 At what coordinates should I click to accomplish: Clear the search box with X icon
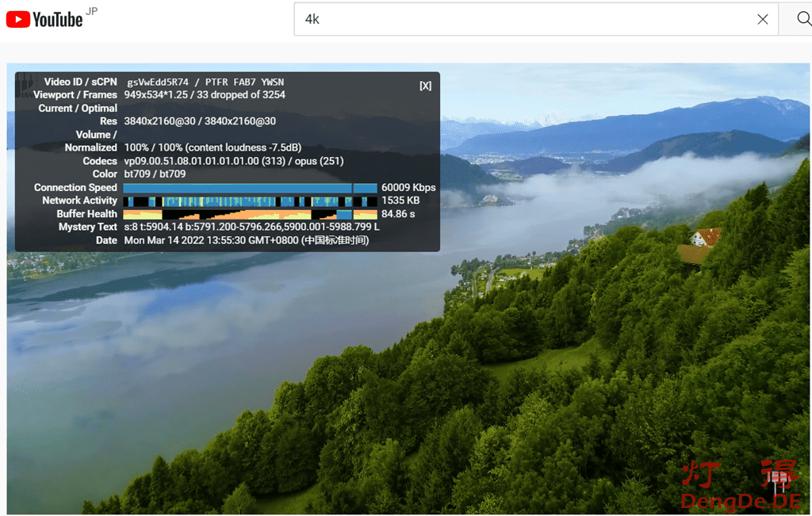coord(762,19)
